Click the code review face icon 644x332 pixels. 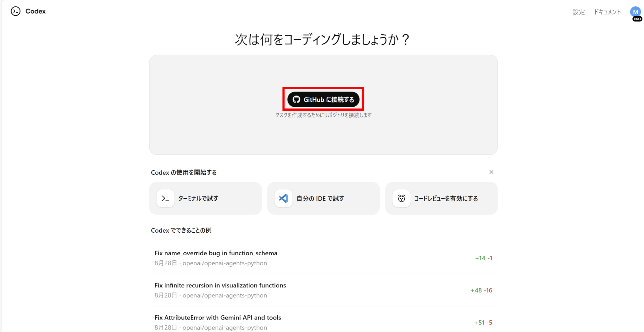(x=401, y=198)
